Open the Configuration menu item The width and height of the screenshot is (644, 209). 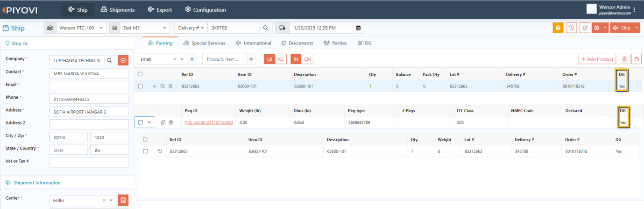(205, 10)
